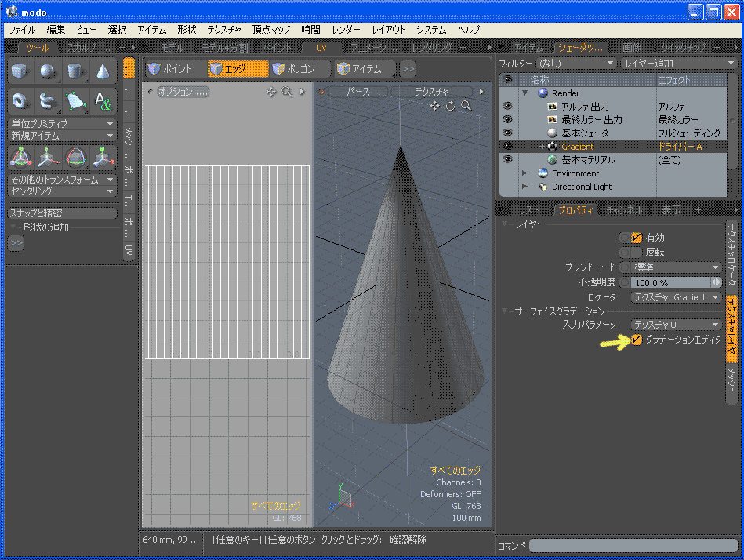Image resolution: width=744 pixels, height=560 pixels.
Task: Click the コマンド input field
Action: click(x=633, y=546)
